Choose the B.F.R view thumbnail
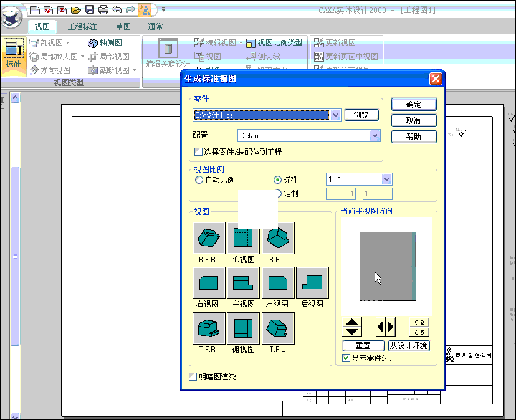Image resolution: width=516 pixels, height=420 pixels. pos(209,238)
